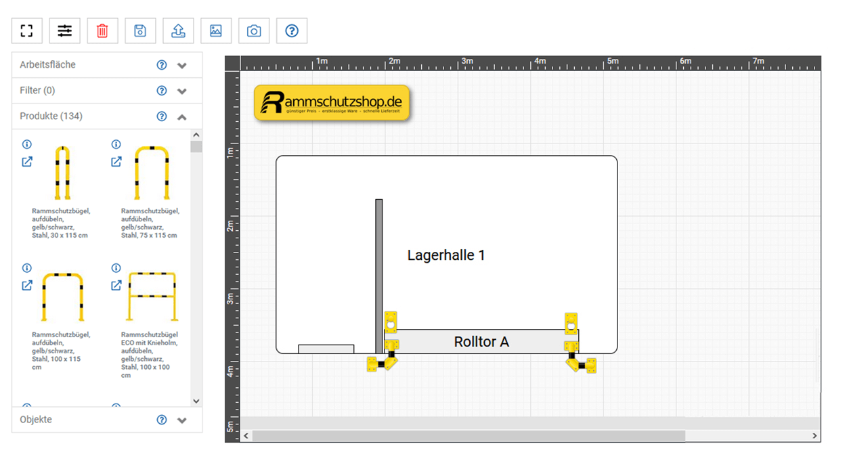Open help from toolbar question mark
The image size is (868, 459).
pyautogui.click(x=292, y=30)
